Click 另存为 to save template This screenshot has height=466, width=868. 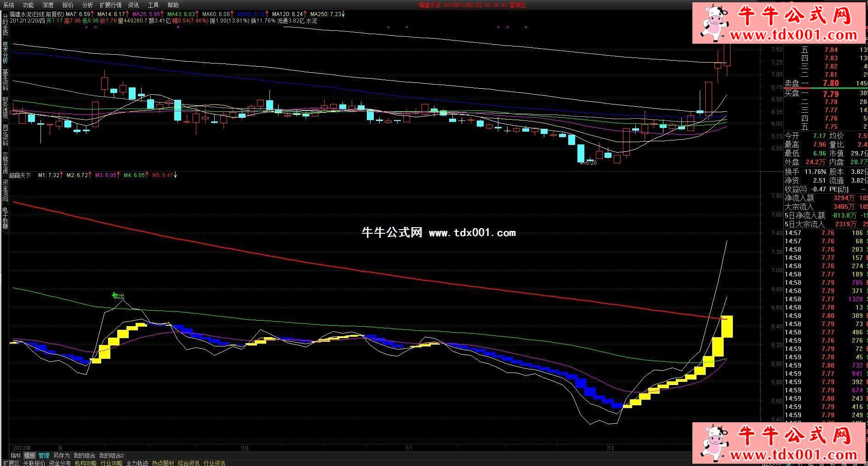tap(62, 455)
